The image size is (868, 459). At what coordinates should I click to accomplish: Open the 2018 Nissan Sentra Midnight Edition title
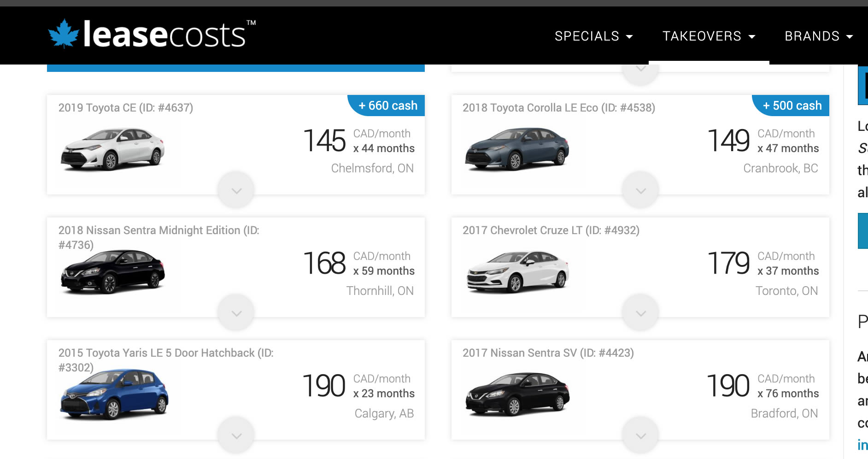[159, 237]
